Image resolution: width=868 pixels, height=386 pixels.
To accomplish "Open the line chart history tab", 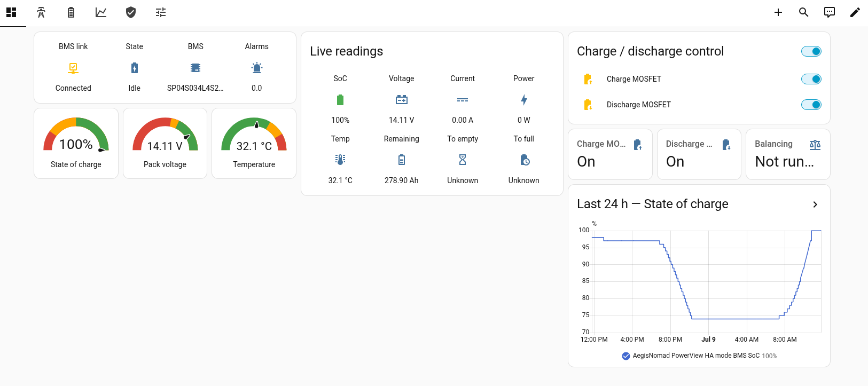I will [x=101, y=12].
